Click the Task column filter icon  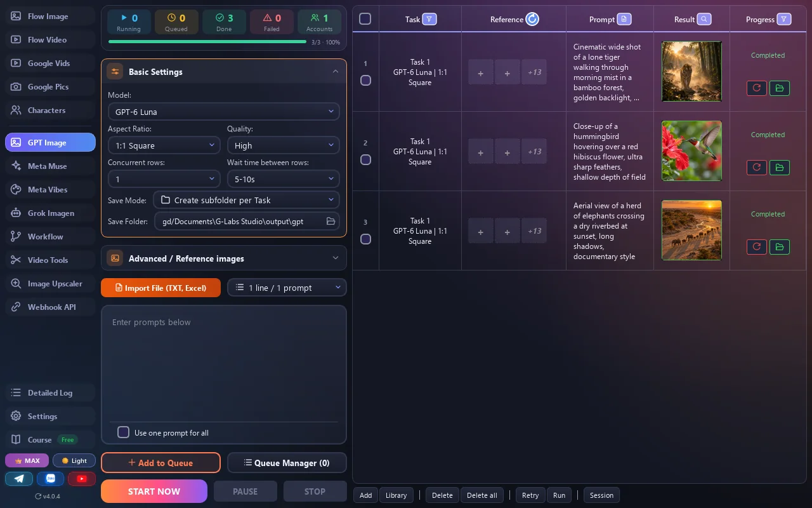point(429,20)
